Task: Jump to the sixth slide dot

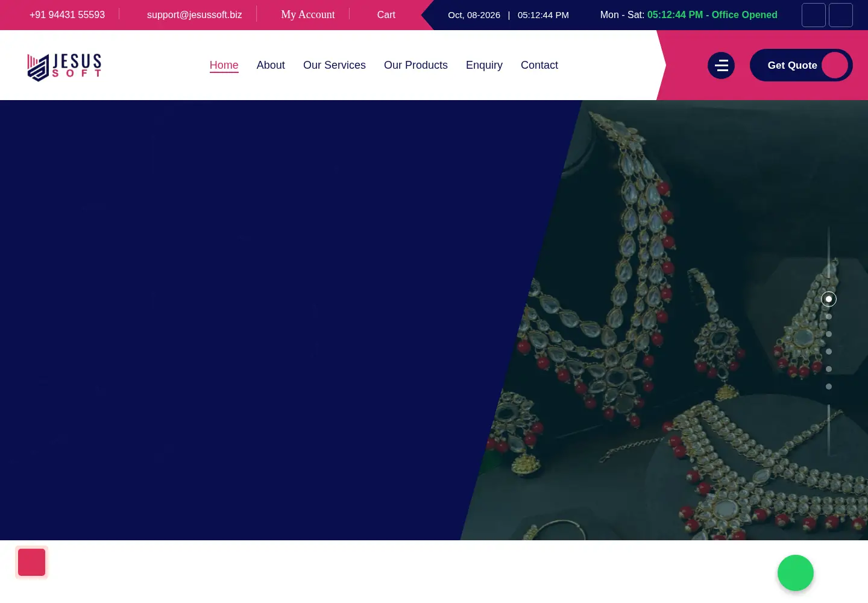Action: click(x=829, y=387)
